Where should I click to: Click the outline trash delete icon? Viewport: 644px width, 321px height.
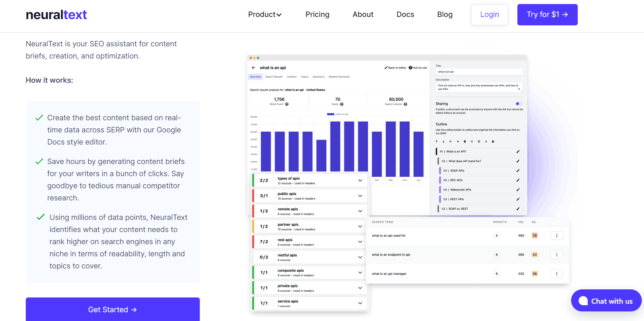tap(465, 142)
